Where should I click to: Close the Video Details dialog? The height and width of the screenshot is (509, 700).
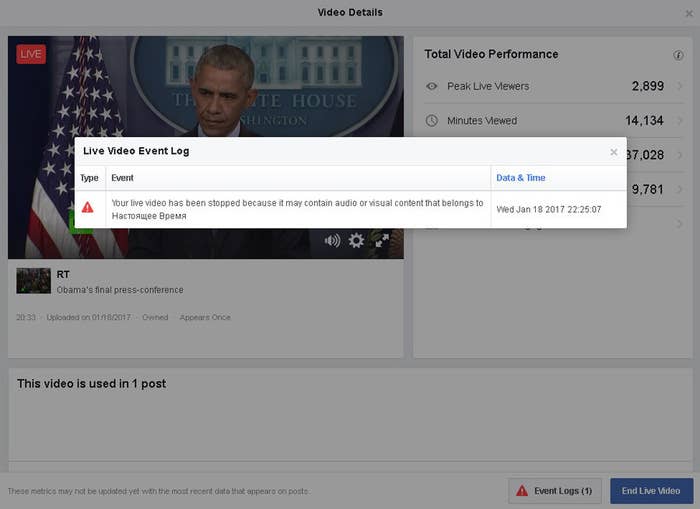[x=689, y=13]
